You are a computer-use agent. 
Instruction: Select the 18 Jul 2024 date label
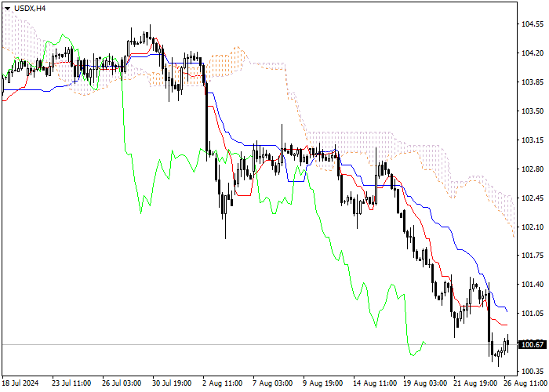(21, 383)
